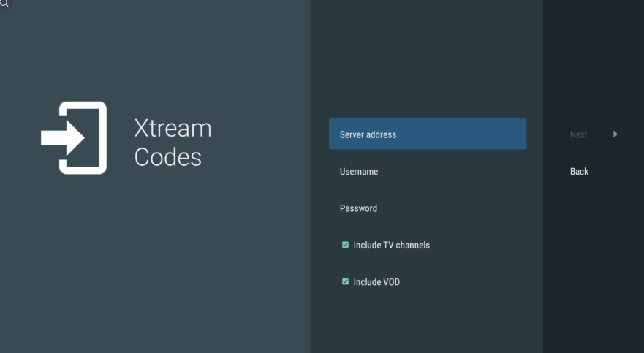Select the Password field
644x353 pixels.
coord(428,208)
